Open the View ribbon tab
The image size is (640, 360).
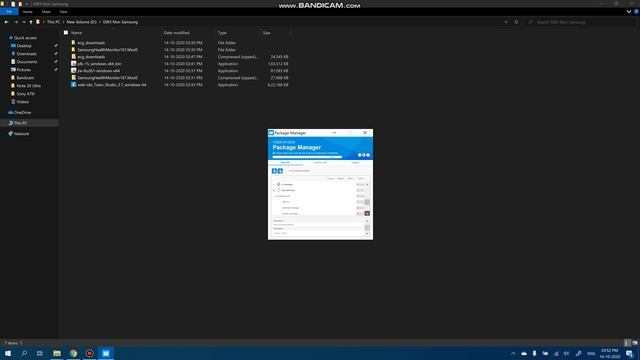(63, 12)
